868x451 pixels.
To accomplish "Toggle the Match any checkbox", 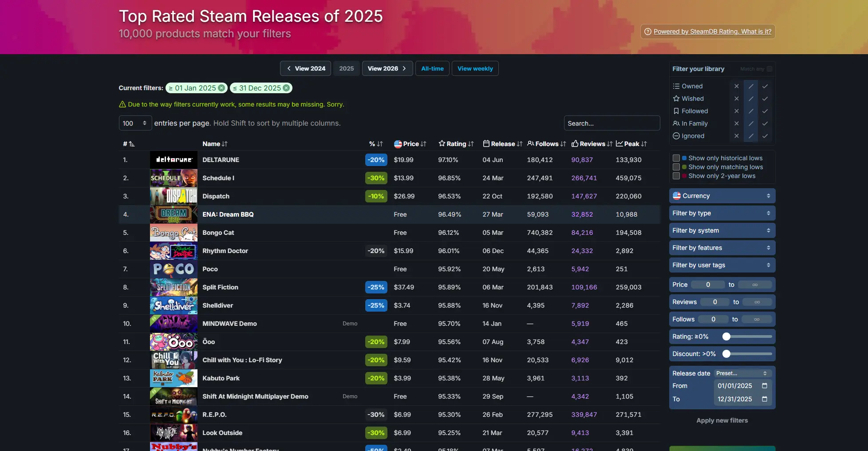I will pyautogui.click(x=770, y=69).
